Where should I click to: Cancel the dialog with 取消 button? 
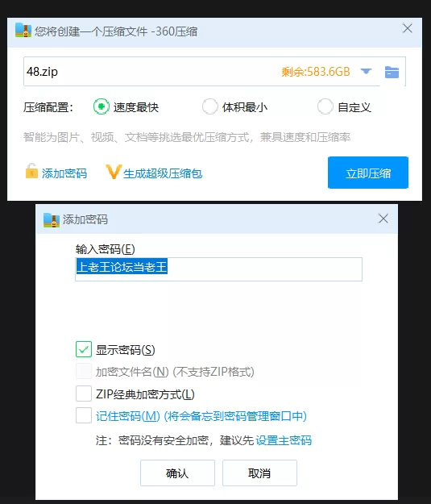(259, 473)
